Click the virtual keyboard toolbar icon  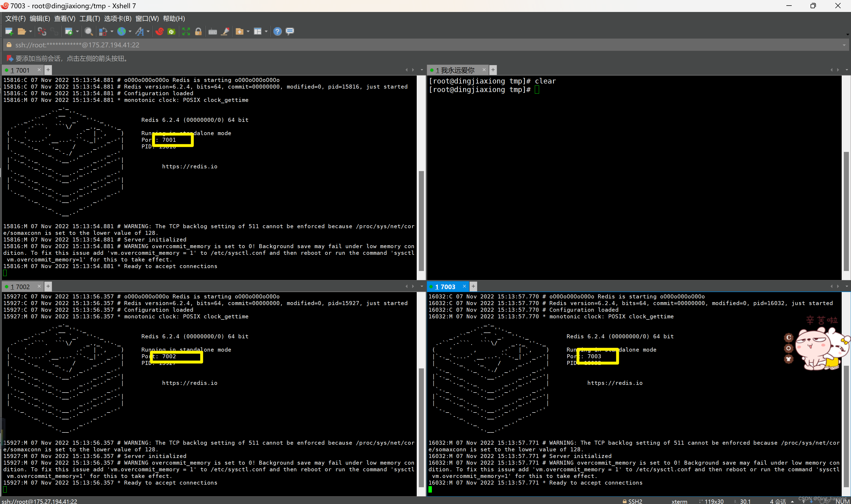212,32
